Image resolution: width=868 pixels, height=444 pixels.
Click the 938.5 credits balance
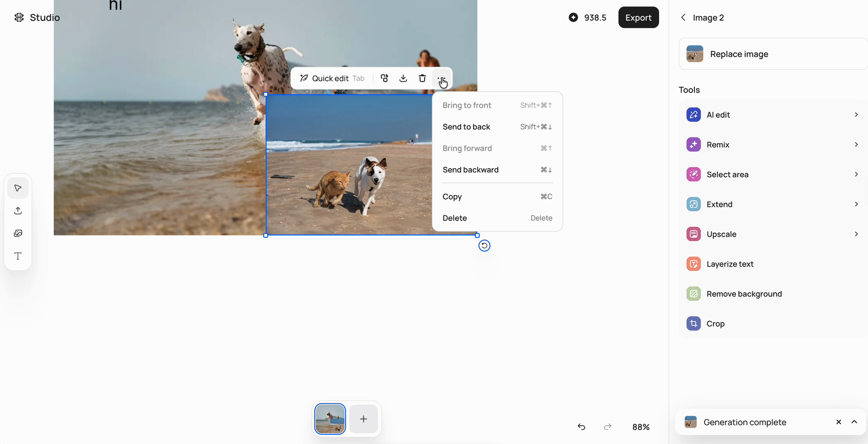click(595, 17)
